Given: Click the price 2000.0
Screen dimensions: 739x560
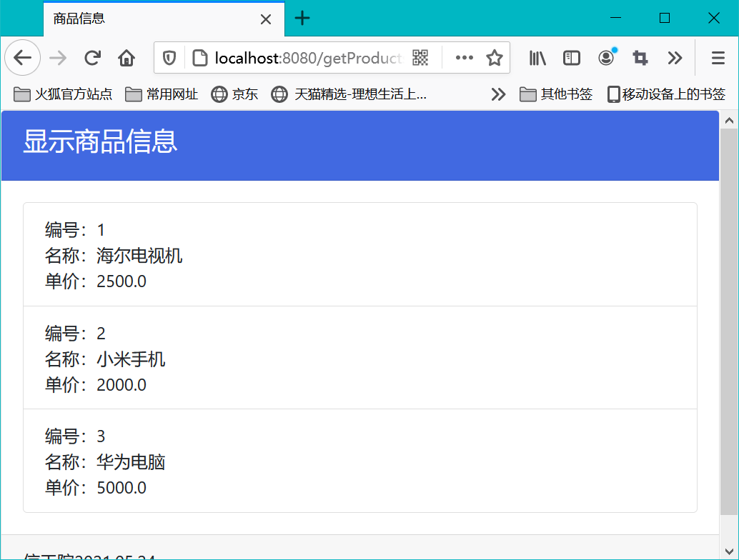Looking at the screenshot, I should 121,385.
